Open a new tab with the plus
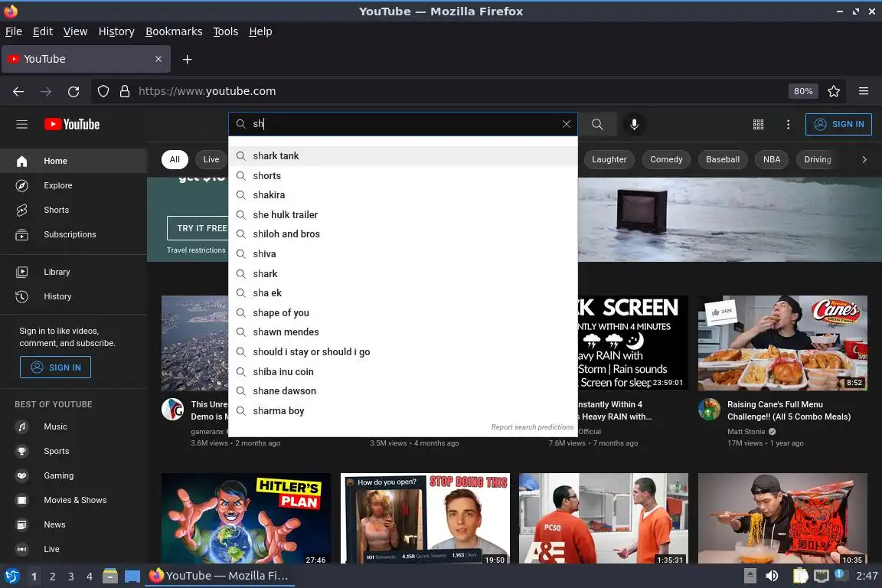 click(188, 59)
